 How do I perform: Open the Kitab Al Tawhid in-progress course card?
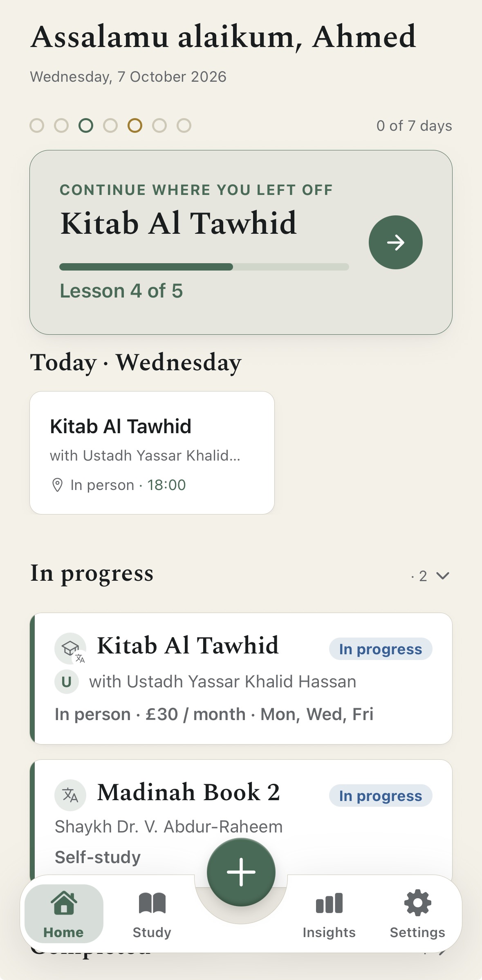point(241,678)
